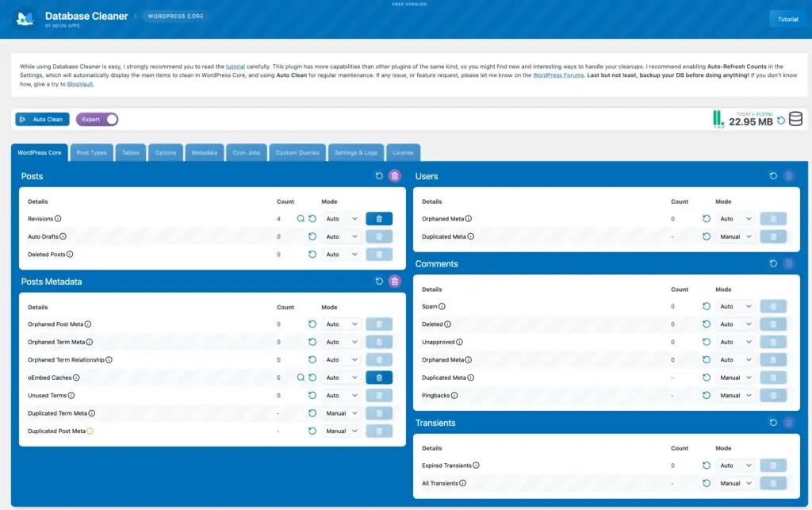The image size is (812, 510).
Task: Open the Tutorial button in header
Action: [787, 19]
